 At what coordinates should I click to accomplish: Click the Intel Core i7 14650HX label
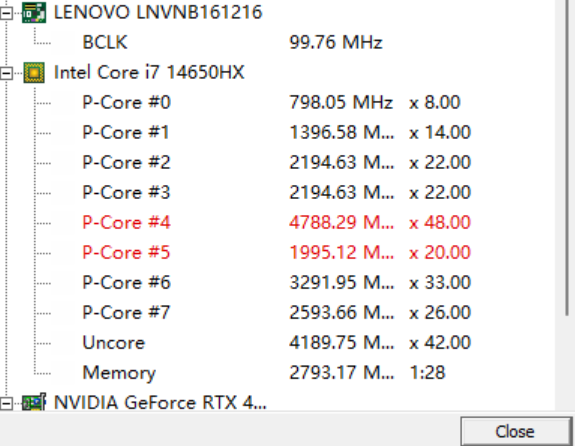point(149,72)
